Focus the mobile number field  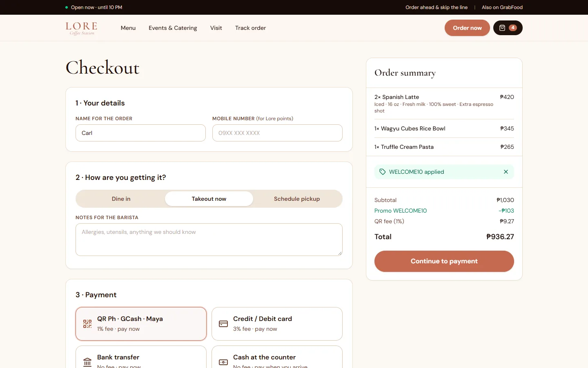click(x=277, y=133)
